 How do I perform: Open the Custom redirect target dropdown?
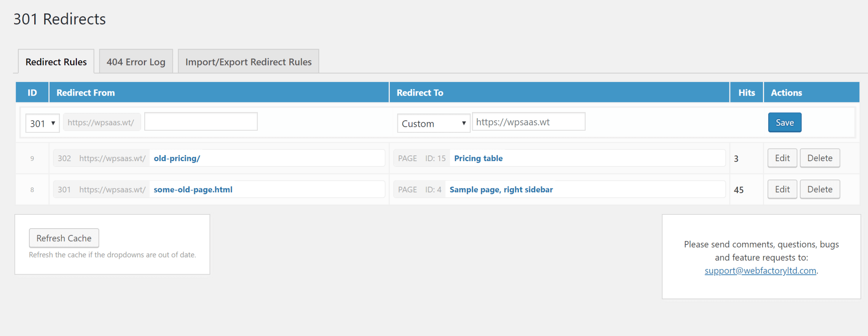coord(434,123)
